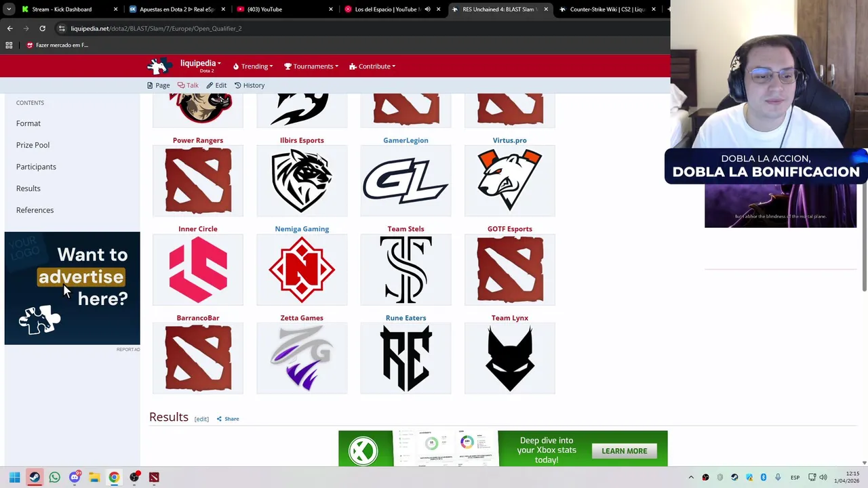Show hidden system tray icons

[x=691, y=477]
